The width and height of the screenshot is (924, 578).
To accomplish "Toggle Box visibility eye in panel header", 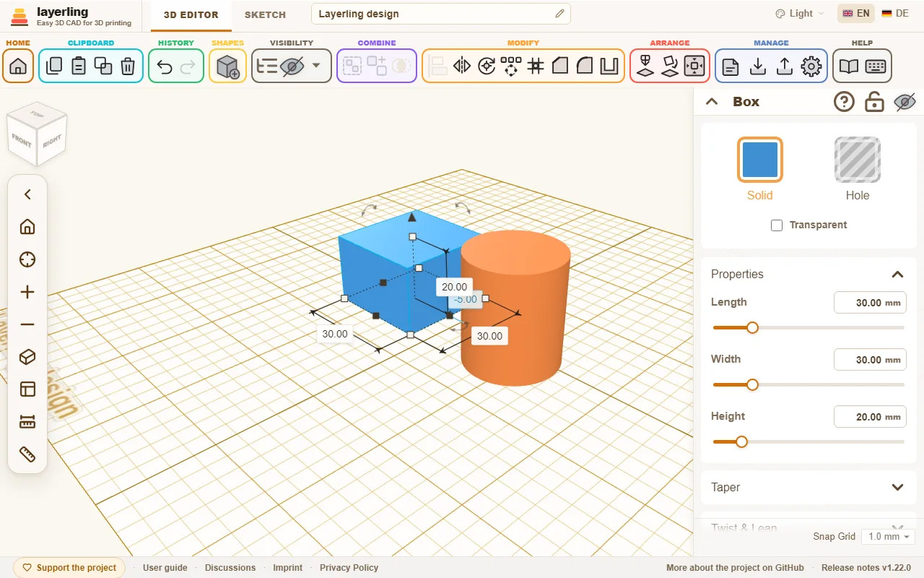I will (905, 102).
